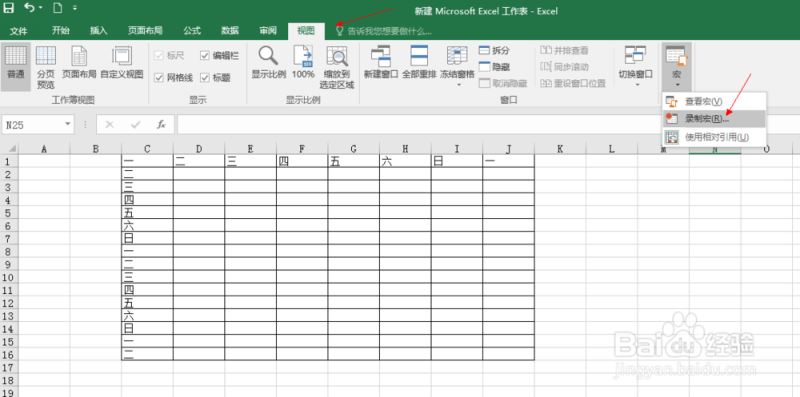Click cell C13 containing 六
Screen dimensions: 800x397
click(147, 315)
